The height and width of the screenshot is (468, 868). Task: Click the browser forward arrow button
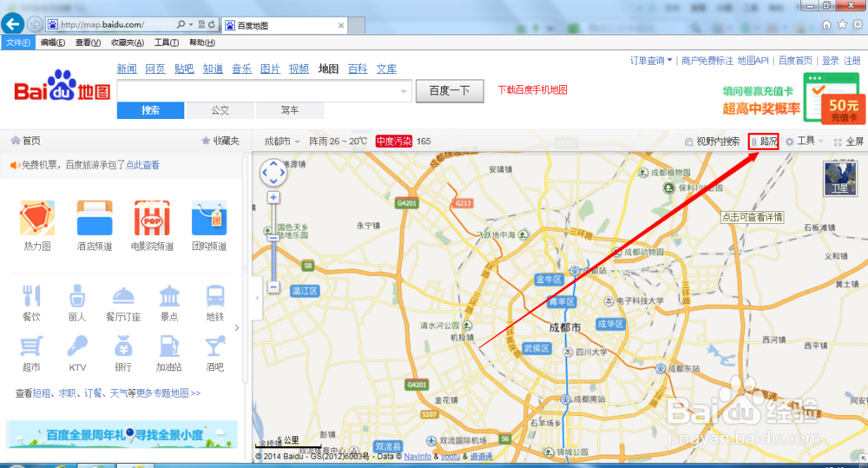tap(35, 24)
